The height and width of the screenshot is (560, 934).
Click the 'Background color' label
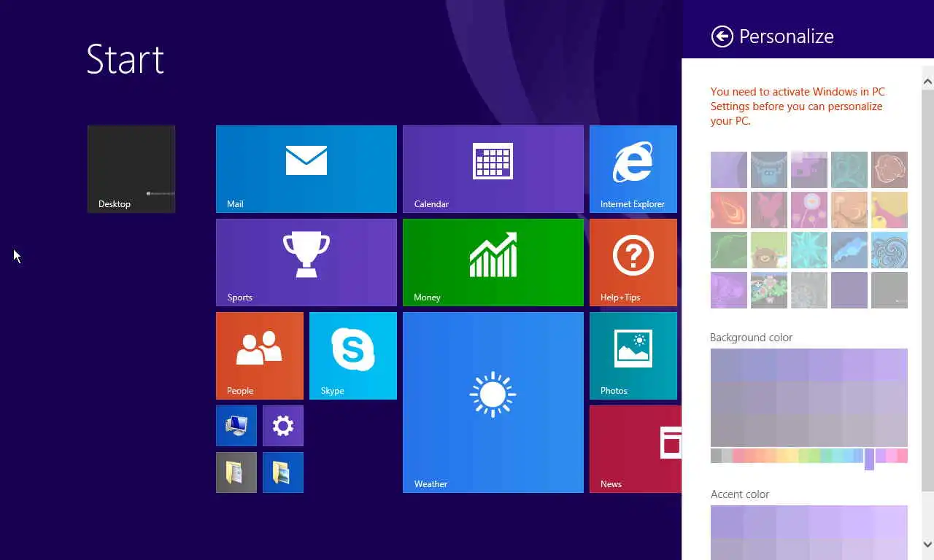pos(751,338)
